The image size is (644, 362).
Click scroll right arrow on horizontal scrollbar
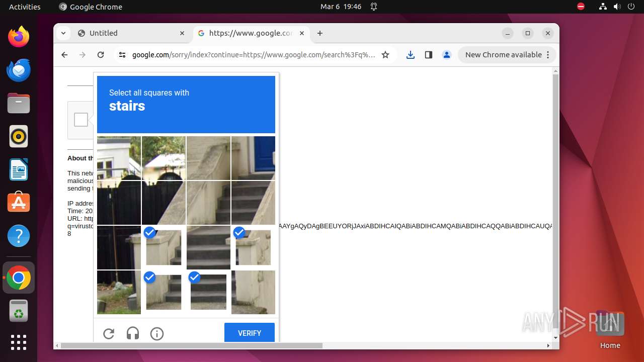point(548,345)
